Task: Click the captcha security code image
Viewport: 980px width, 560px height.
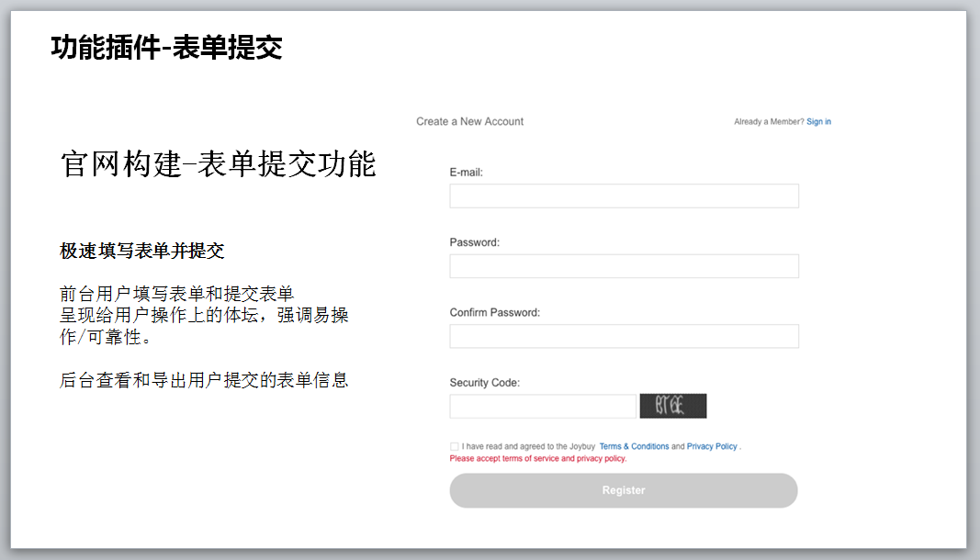Action: pos(673,406)
